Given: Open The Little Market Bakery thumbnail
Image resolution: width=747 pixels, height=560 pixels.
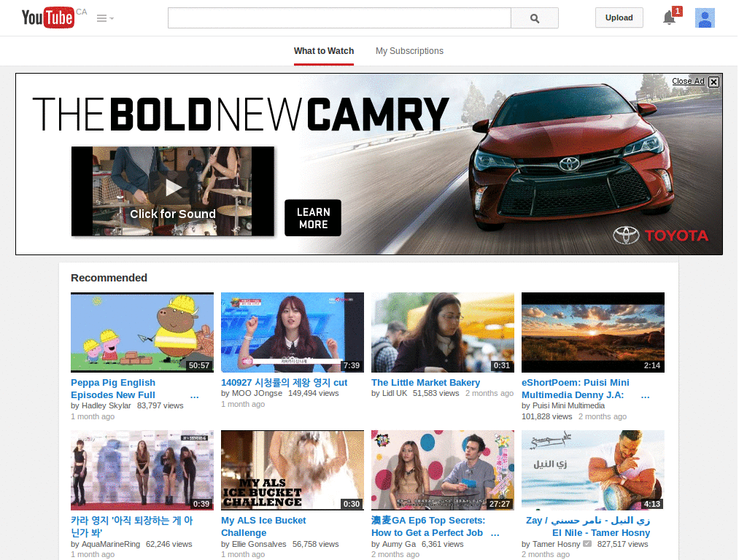Looking at the screenshot, I should pyautogui.click(x=443, y=332).
